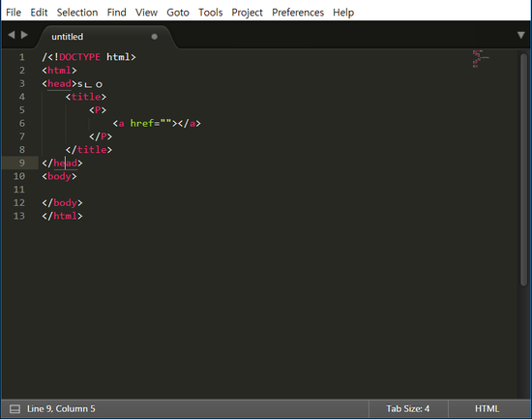Open the File menu
The image size is (532, 419).
pyautogui.click(x=14, y=13)
